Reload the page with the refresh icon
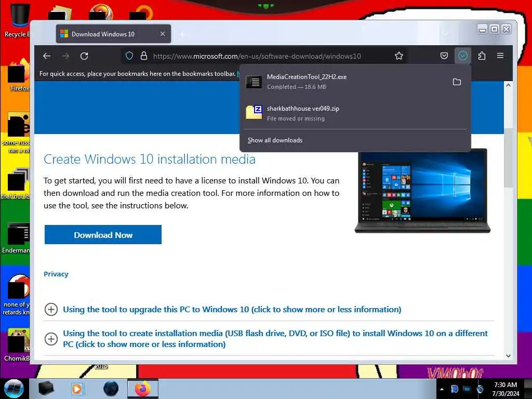Image resolution: width=532 pixels, height=399 pixels. (84, 56)
